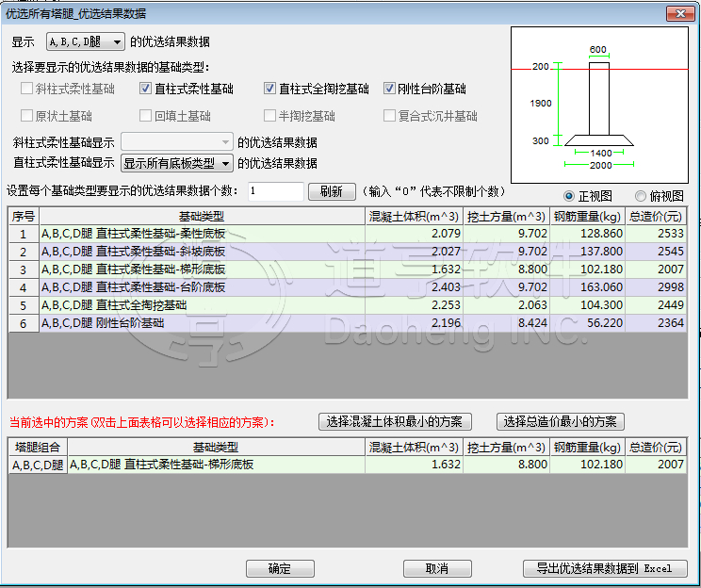Screen dimensions: 701x588
Task: Select the 俯视图 radio button
Action: [640, 196]
